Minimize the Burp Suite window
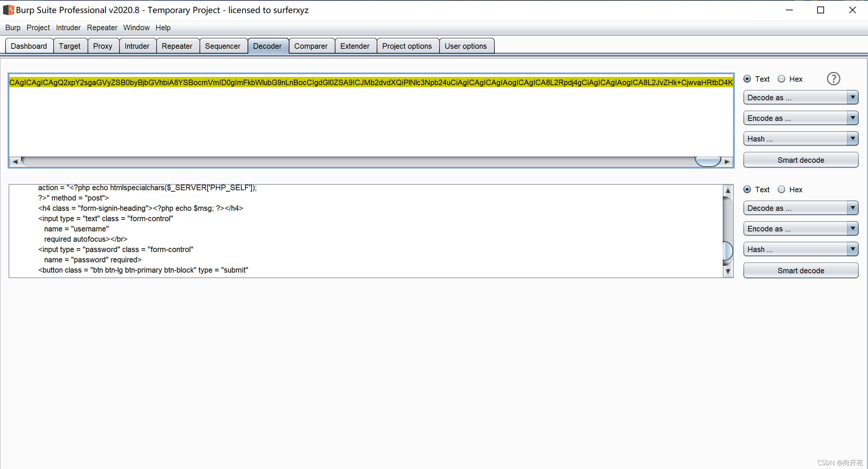868x469 pixels. pos(789,10)
